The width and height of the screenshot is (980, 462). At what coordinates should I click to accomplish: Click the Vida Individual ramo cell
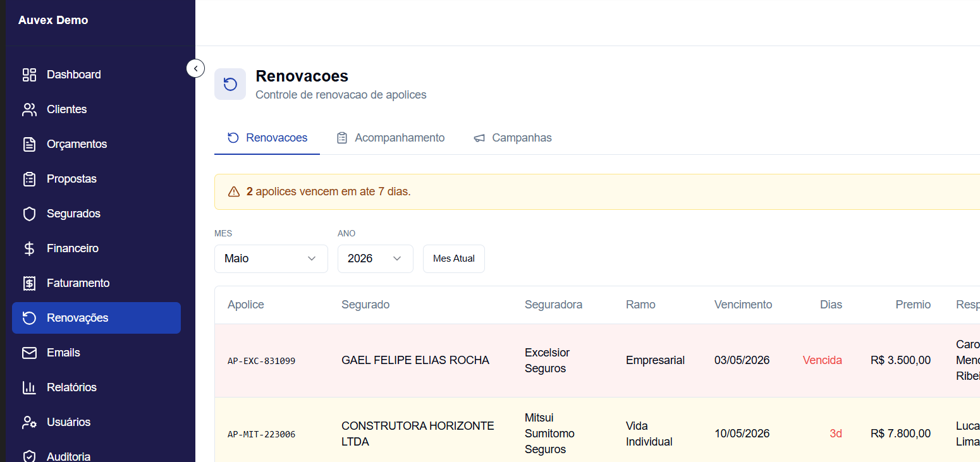pyautogui.click(x=649, y=434)
